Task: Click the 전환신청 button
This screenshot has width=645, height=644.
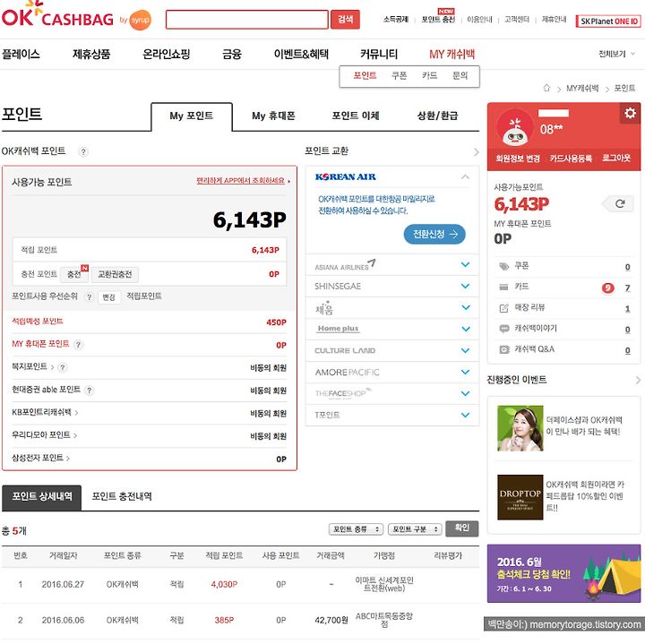Action: coord(434,235)
